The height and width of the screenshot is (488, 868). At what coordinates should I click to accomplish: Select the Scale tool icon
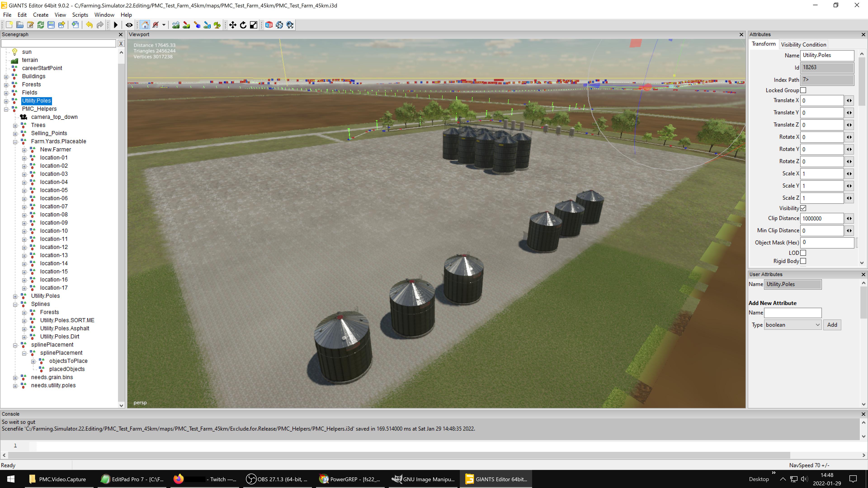(253, 25)
